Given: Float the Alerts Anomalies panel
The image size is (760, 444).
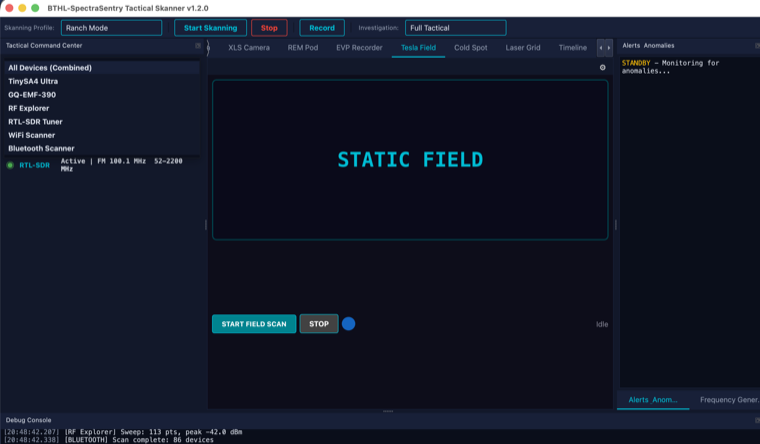Looking at the screenshot, I should [757, 46].
